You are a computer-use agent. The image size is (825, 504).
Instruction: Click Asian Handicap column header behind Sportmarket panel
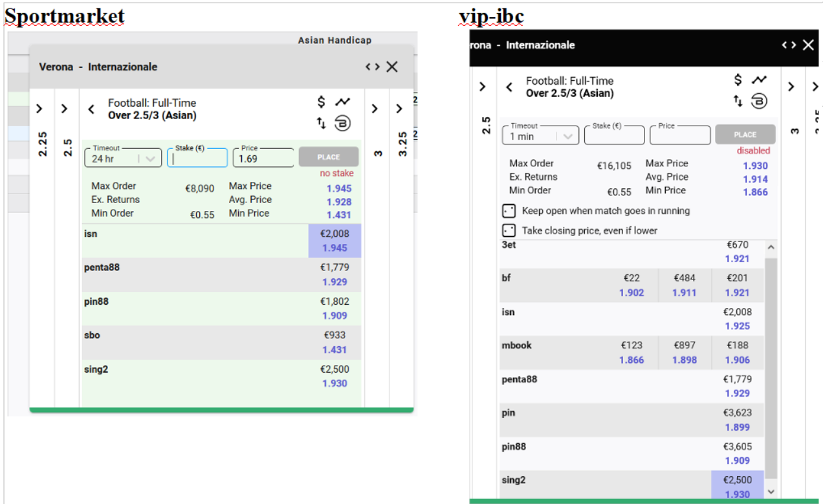click(335, 40)
